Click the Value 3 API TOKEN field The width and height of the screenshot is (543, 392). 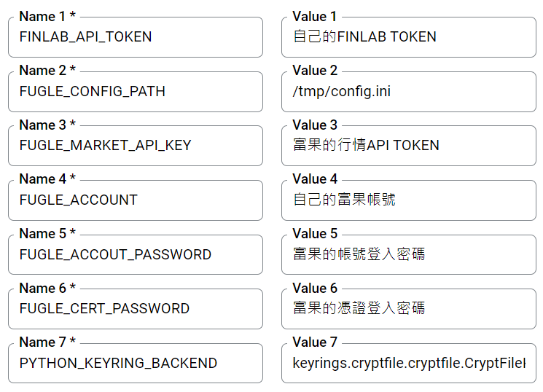coord(408,146)
